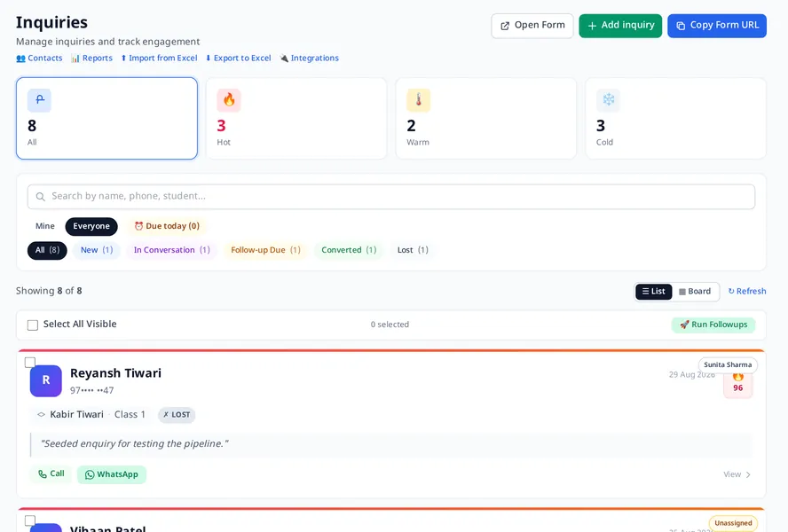Open the inquiry form in new tab
The width and height of the screenshot is (788, 532).
(532, 26)
